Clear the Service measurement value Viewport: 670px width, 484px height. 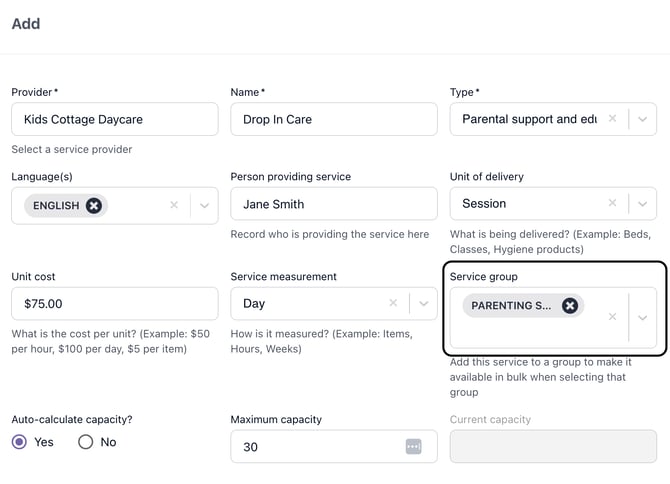(393, 304)
